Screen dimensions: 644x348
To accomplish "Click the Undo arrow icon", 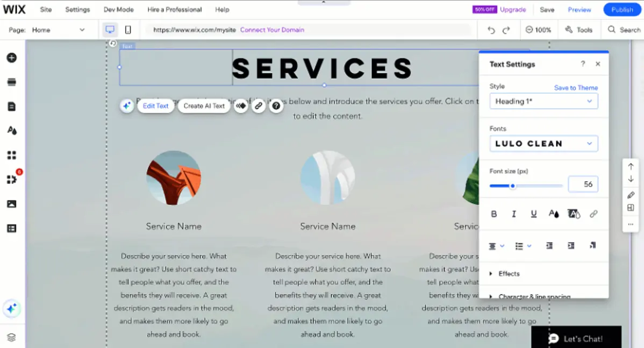I will [491, 30].
